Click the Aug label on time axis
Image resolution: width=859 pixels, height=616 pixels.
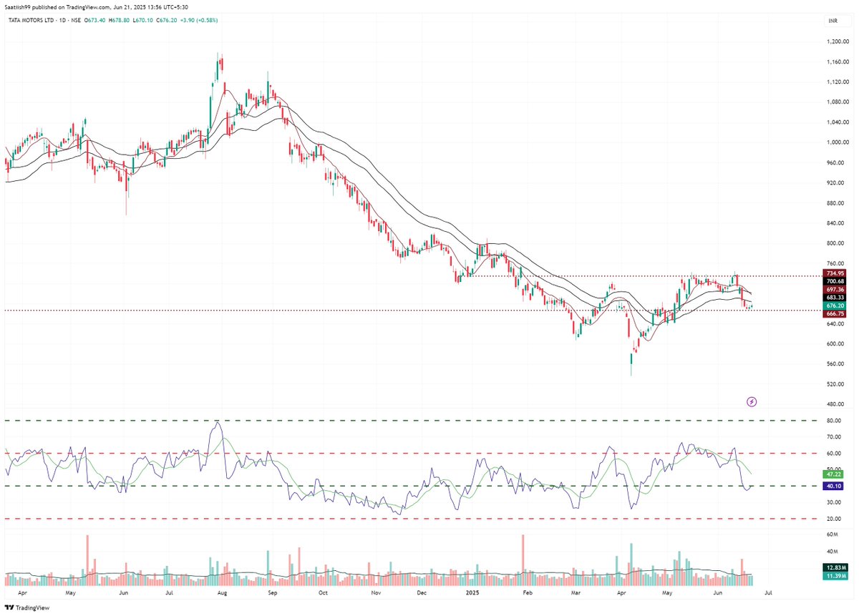(x=222, y=593)
